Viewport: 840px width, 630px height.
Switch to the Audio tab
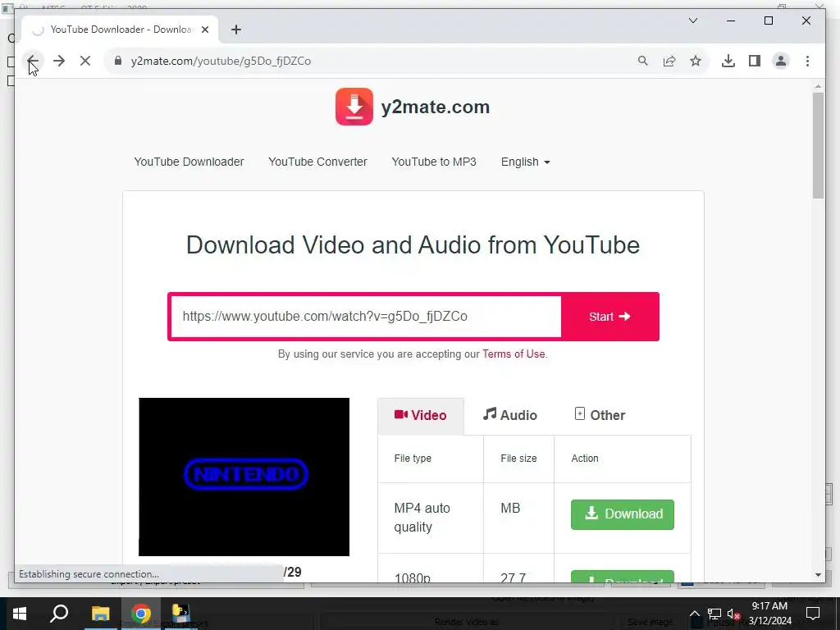point(510,415)
